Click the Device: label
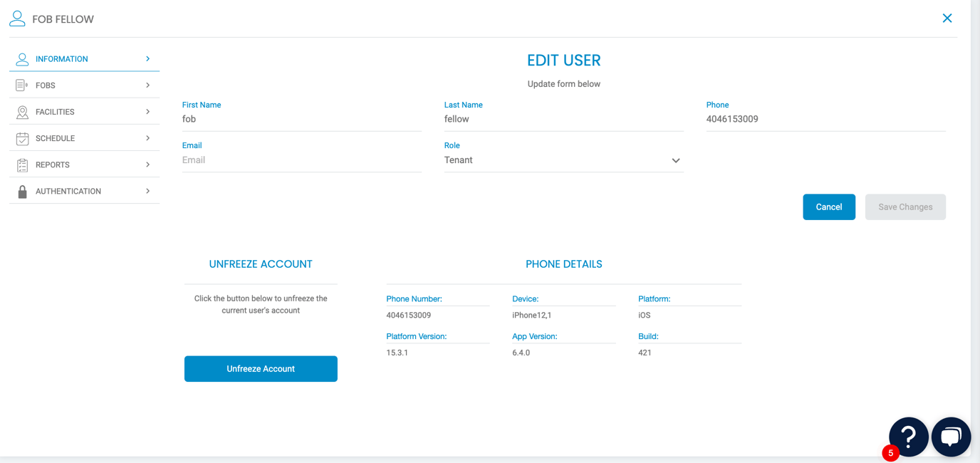980x463 pixels. 525,299
